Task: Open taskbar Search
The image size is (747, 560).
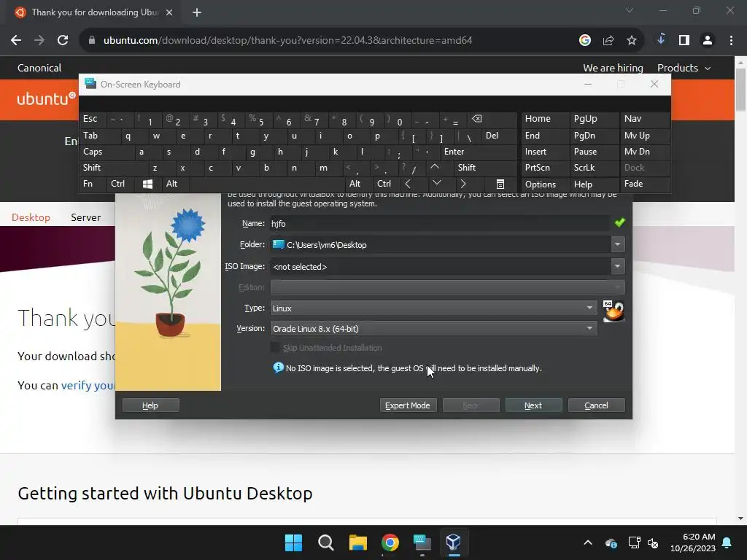Action: point(326,542)
